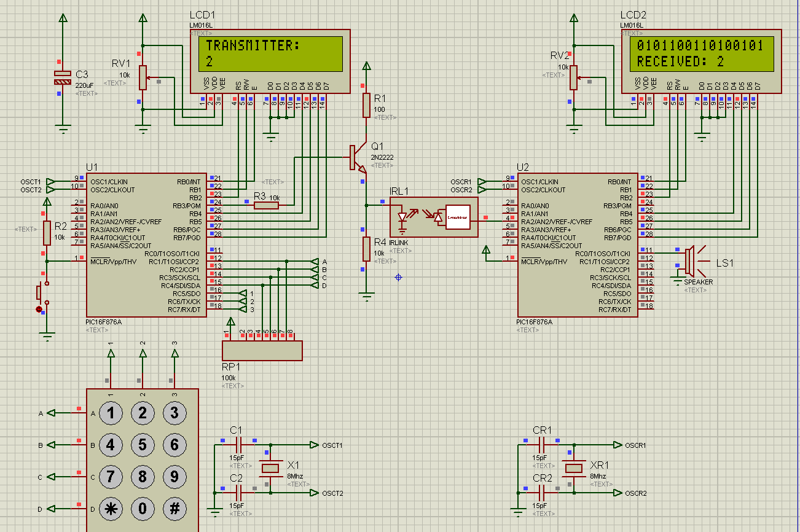The width and height of the screenshot is (800, 532).
Task: Select the RP1 resistor pack
Action: (262, 351)
